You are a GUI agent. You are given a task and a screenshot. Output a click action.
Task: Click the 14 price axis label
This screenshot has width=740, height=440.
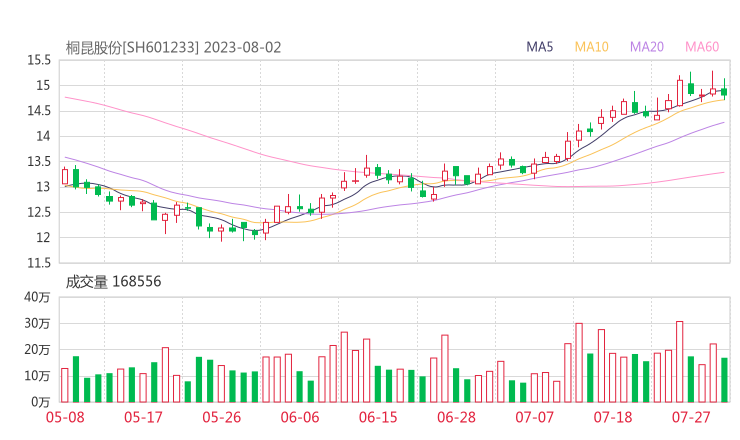click(43, 136)
